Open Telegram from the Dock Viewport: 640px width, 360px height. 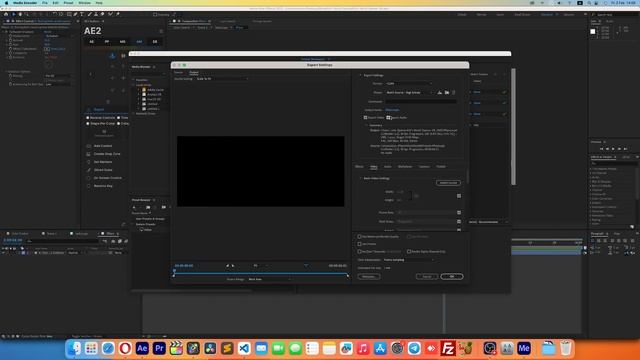[x=414, y=348]
